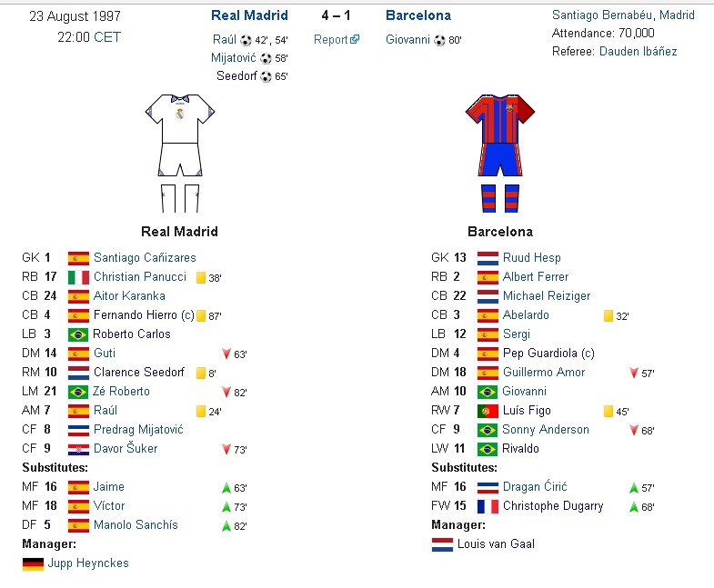Click the Barcelona team header link
The image size is (714, 588).
click(417, 15)
